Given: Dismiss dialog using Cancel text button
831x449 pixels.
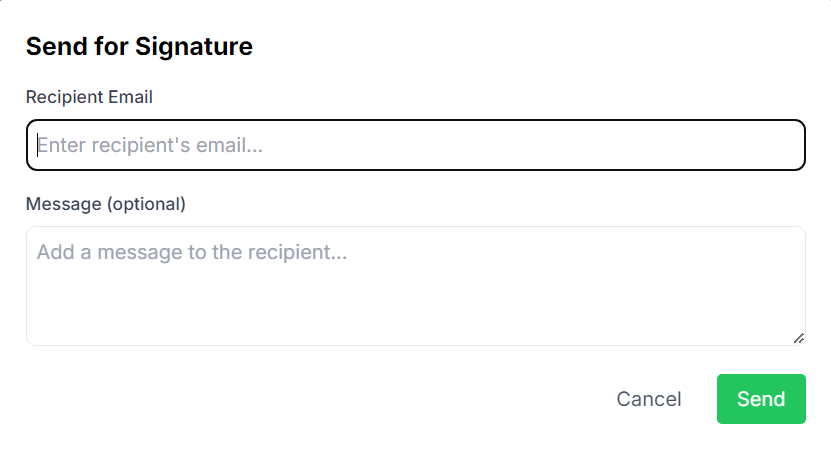Looking at the screenshot, I should click(649, 399).
